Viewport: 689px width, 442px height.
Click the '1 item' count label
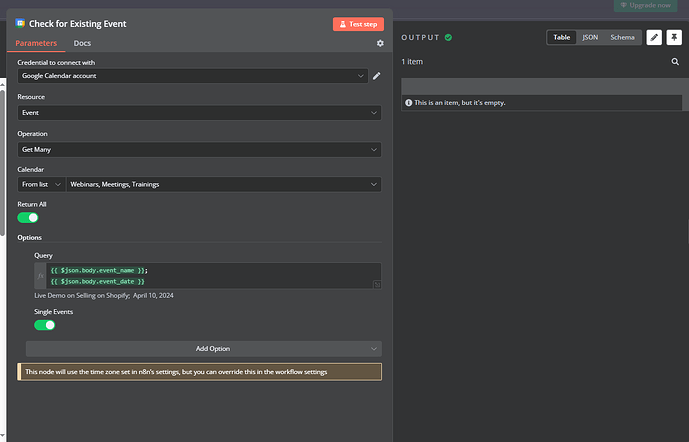(x=412, y=62)
